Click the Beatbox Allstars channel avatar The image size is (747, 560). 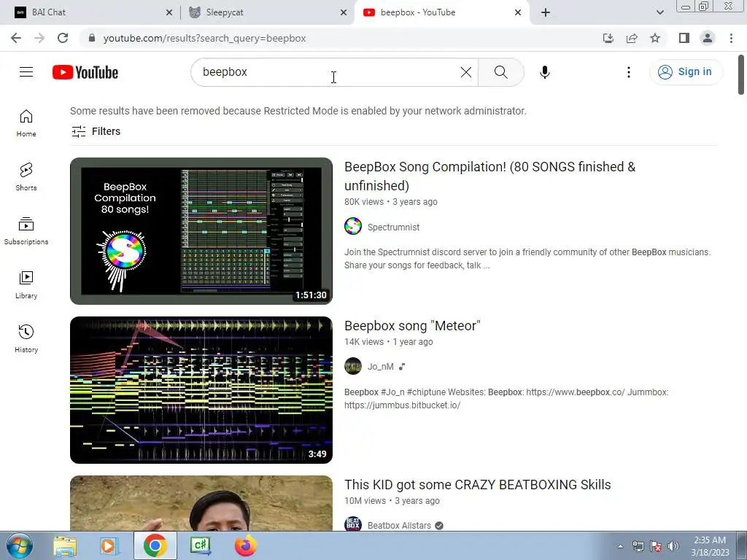point(353,524)
